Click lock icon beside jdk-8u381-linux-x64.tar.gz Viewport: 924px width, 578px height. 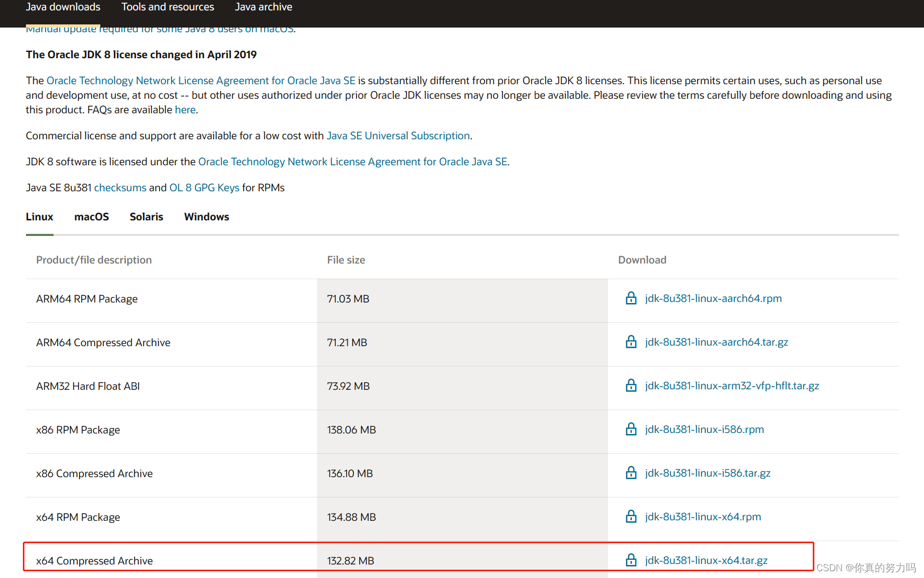coord(631,560)
